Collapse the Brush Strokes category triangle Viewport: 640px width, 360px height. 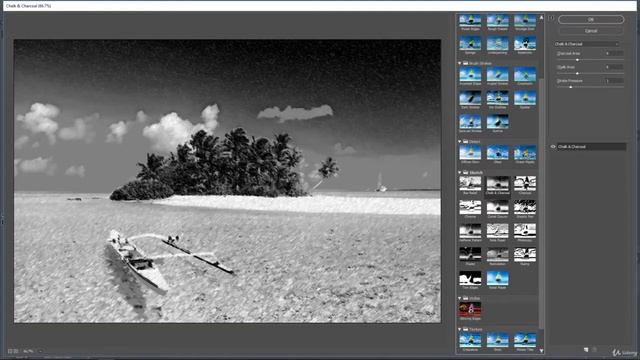(x=460, y=63)
